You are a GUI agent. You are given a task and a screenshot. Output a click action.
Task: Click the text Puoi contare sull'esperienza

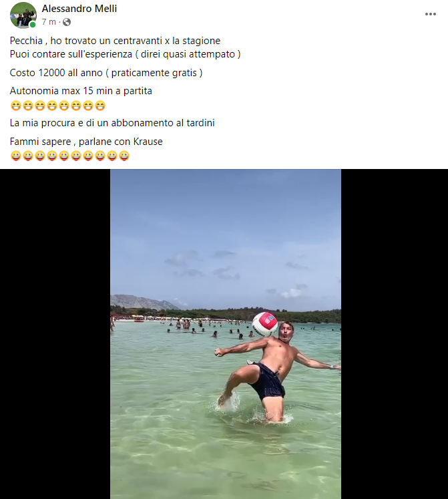71,54
